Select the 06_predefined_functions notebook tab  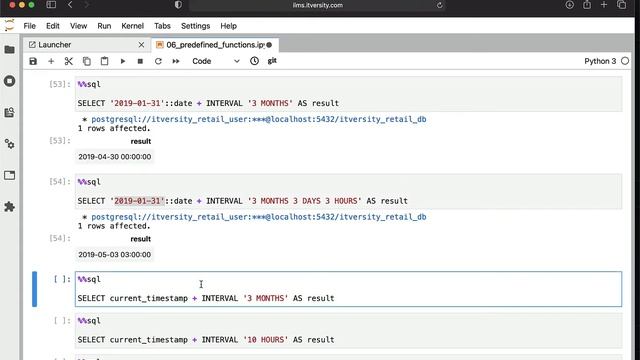pyautogui.click(x=215, y=45)
